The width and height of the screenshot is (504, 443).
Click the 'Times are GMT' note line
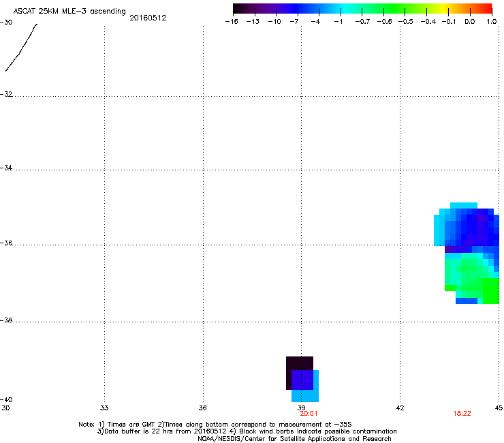pyautogui.click(x=215, y=425)
